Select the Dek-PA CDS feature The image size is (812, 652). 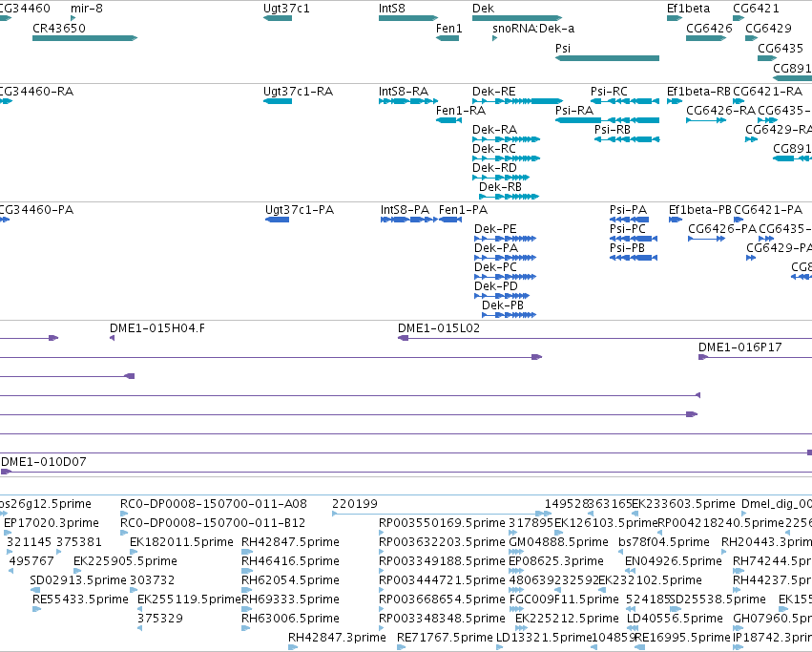[506, 258]
